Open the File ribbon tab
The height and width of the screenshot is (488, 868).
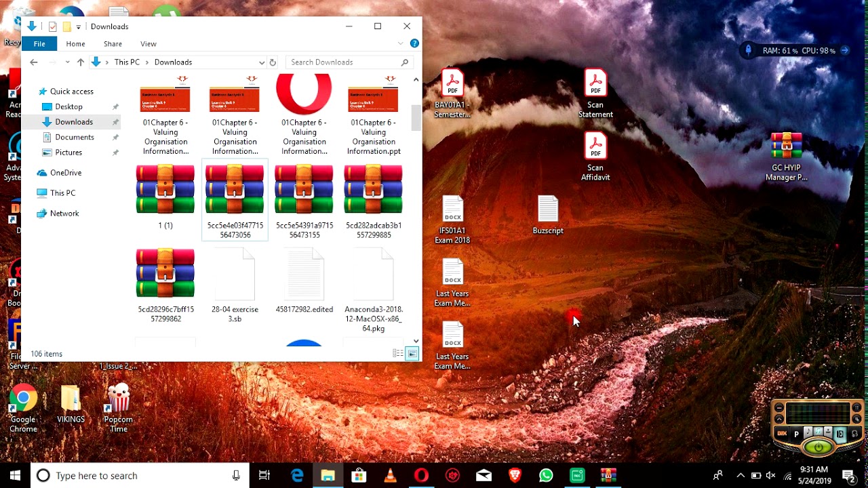click(39, 43)
